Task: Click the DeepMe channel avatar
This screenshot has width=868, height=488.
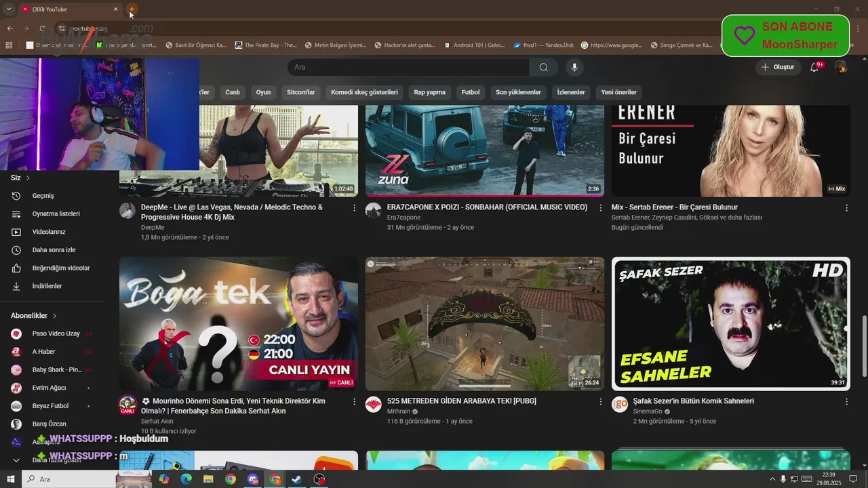Action: tap(127, 210)
